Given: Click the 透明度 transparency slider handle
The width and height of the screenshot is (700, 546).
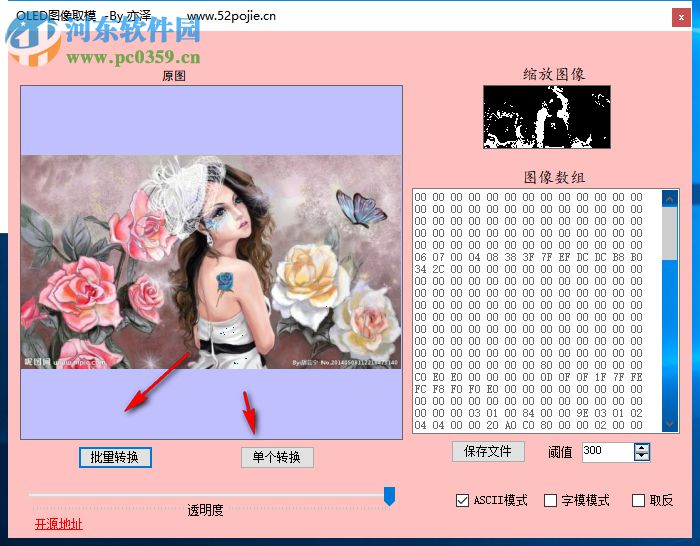Looking at the screenshot, I should 389,496.
